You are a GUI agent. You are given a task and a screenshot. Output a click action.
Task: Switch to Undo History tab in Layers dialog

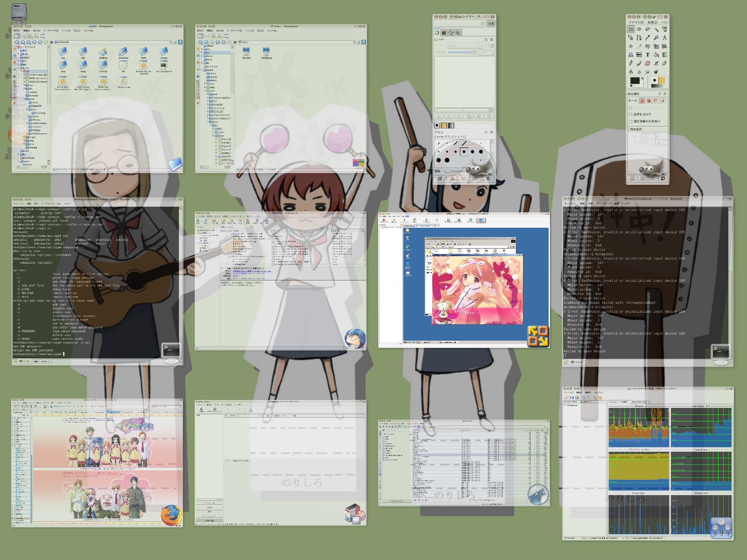[458, 33]
